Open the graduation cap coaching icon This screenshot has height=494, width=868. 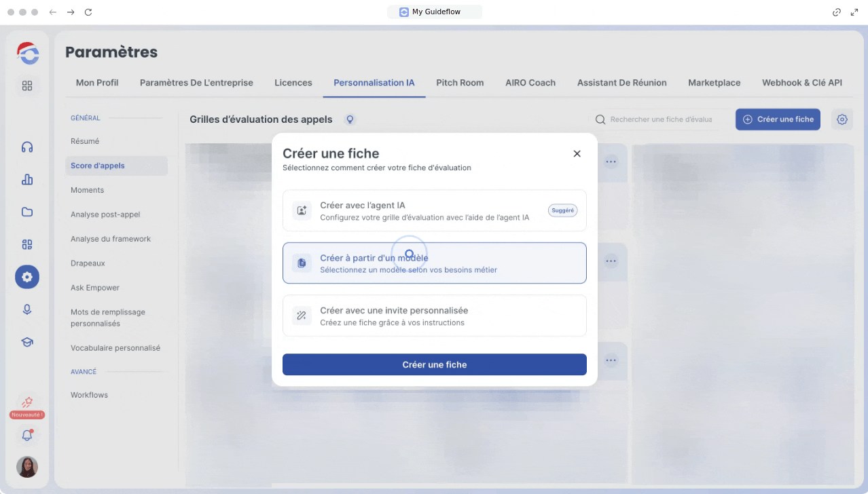27,342
